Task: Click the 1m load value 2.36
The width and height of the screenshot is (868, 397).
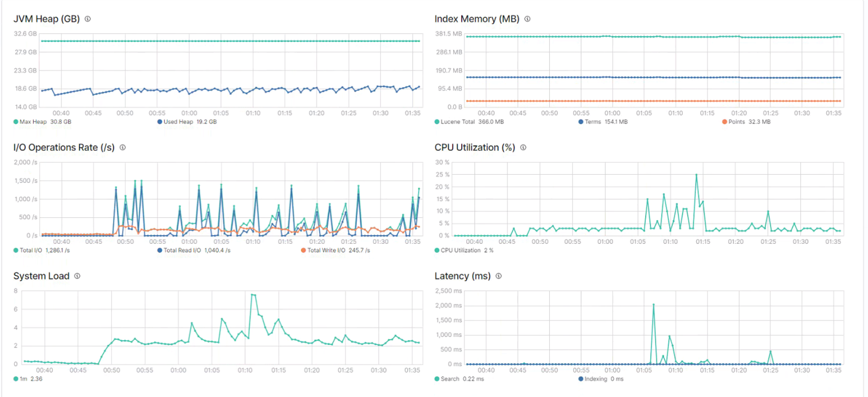Action: pos(36,379)
